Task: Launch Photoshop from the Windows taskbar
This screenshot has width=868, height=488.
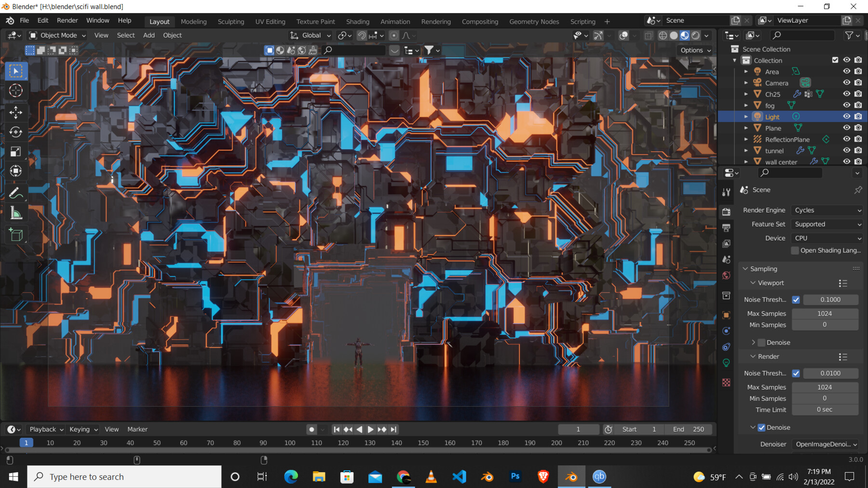Action: [x=515, y=476]
